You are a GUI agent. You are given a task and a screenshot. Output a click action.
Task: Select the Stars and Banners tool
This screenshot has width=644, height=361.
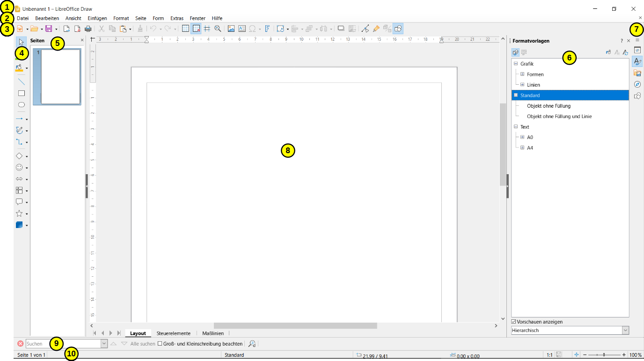tap(19, 214)
